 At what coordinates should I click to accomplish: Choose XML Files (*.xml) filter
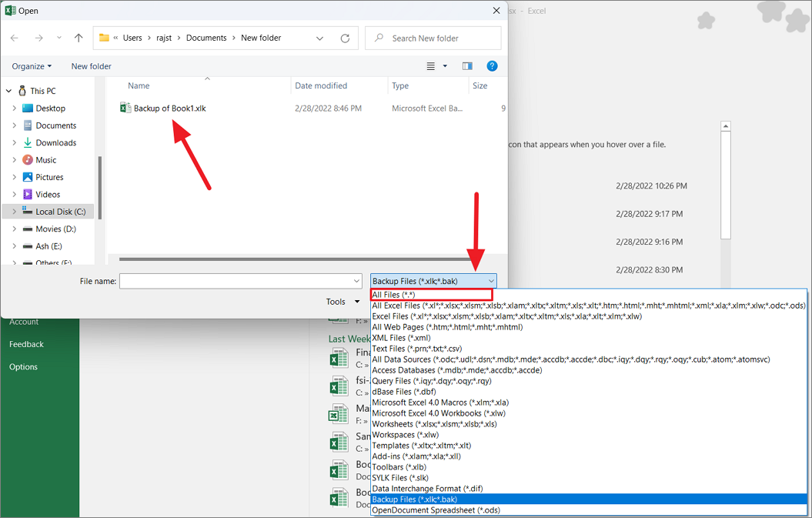(401, 338)
